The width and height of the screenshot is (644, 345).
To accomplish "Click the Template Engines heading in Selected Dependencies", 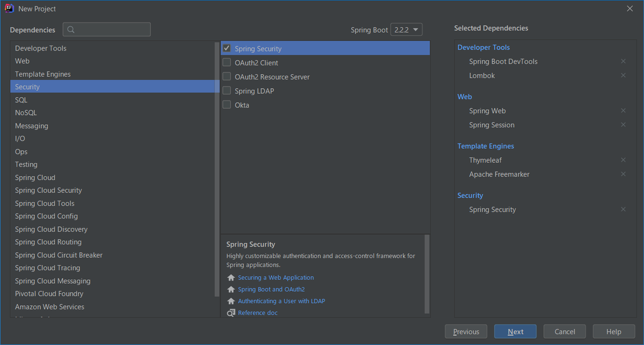I will coord(486,146).
